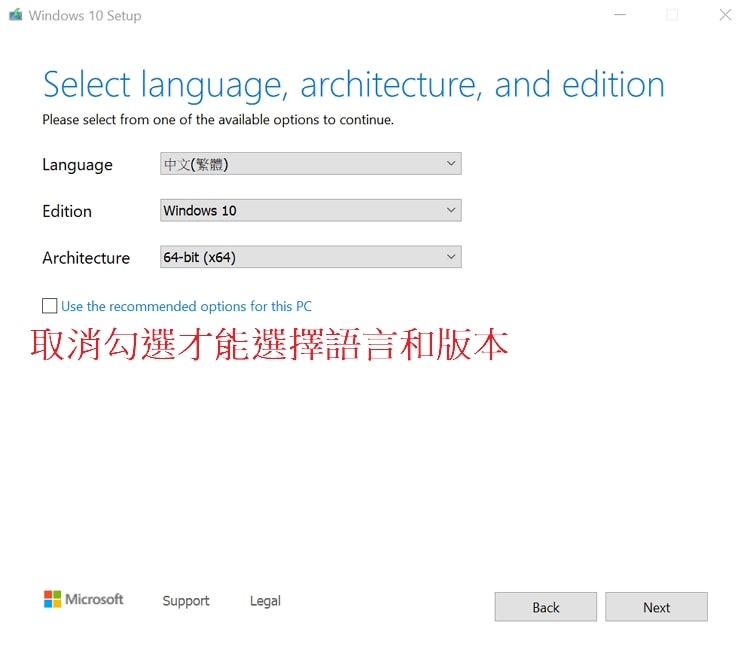Image resolution: width=750 pixels, height=650 pixels.
Task: Click the Microsoft logo
Action: pyautogui.click(x=83, y=599)
